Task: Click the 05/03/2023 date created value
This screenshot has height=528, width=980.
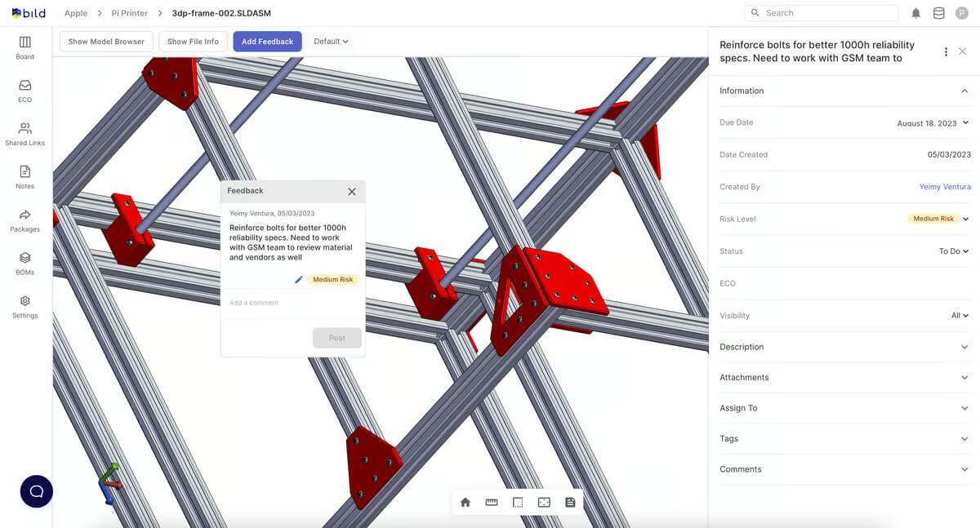Action: point(949,155)
